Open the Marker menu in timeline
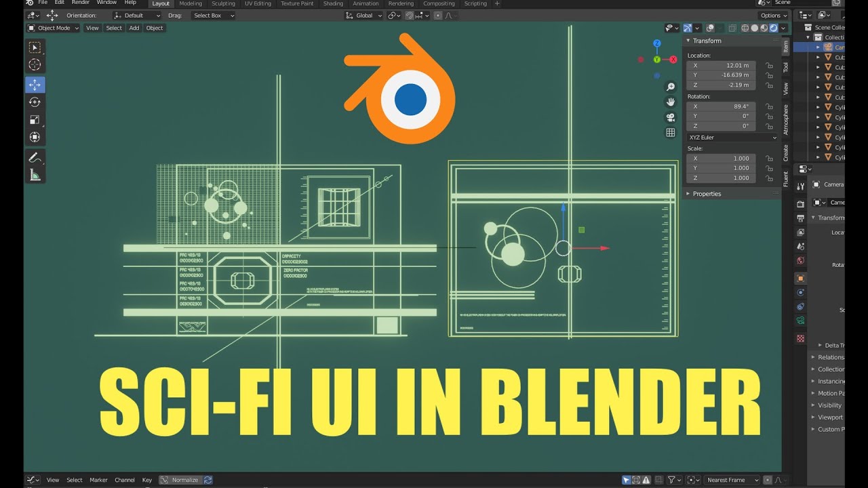868x488 pixels. click(x=98, y=480)
